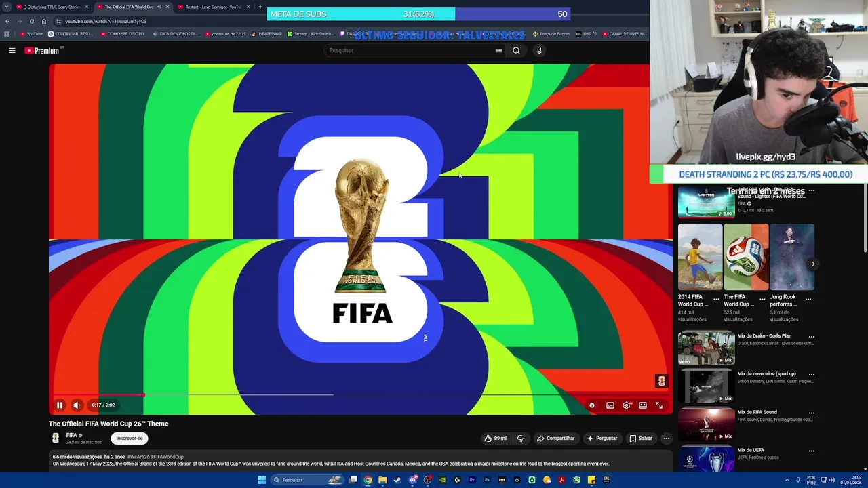Open options for 'Mix de Drake - God's Plan'

tap(811, 336)
